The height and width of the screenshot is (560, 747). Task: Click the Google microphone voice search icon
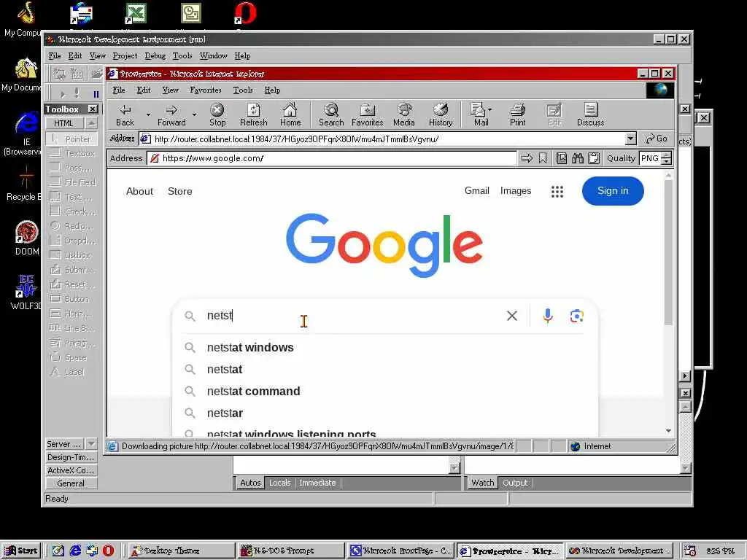[548, 316]
